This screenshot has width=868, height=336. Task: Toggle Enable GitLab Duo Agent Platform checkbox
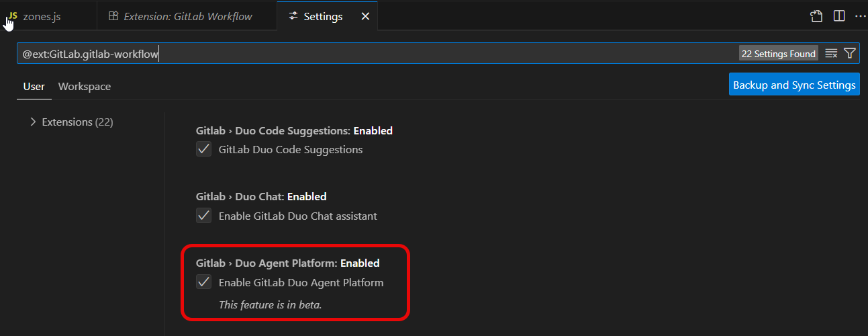(x=204, y=282)
